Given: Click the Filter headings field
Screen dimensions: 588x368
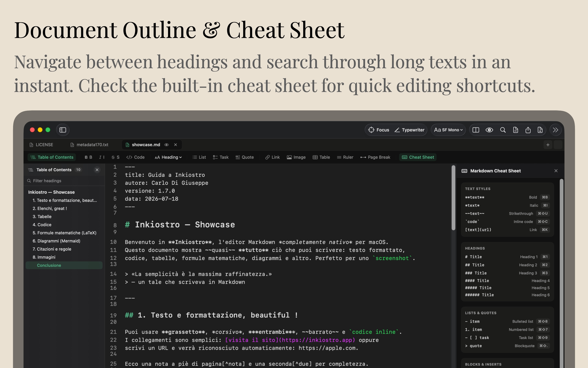Looking at the screenshot, I should [x=64, y=181].
